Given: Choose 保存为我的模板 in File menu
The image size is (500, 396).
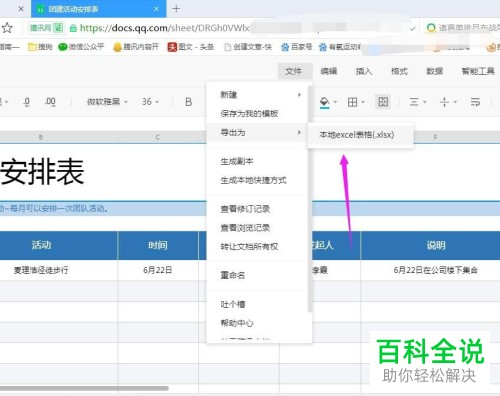Looking at the screenshot, I should pos(257,114).
